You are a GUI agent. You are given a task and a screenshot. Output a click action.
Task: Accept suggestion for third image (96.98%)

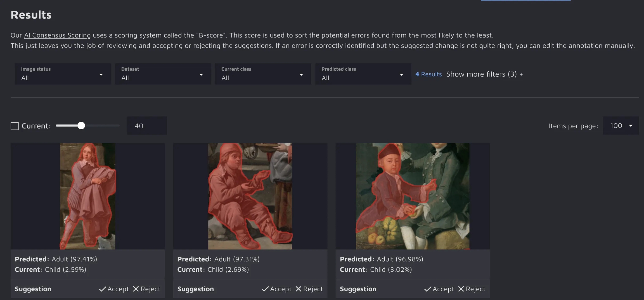[439, 289]
